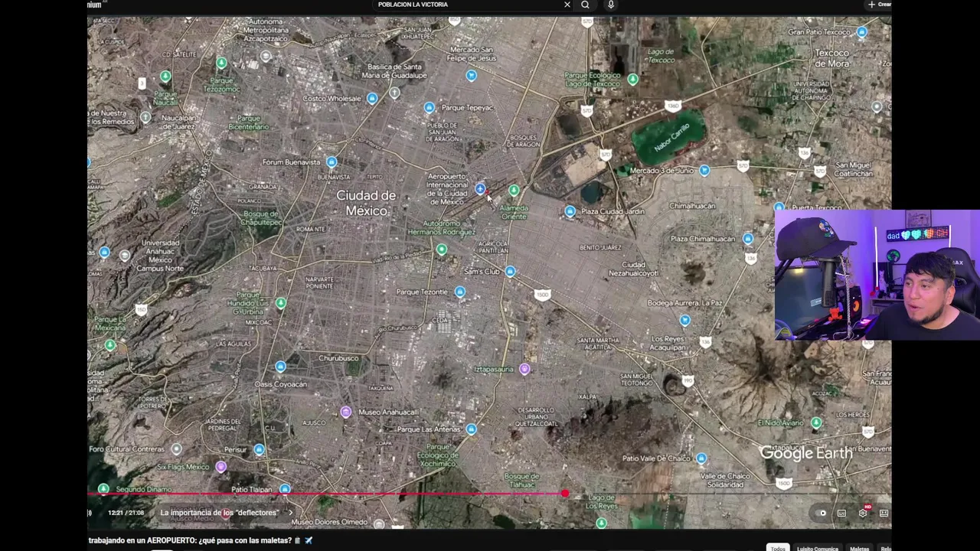Click the 'Ciudad Nezahualcóyotl' map label
The image size is (980, 551).
pyautogui.click(x=633, y=269)
